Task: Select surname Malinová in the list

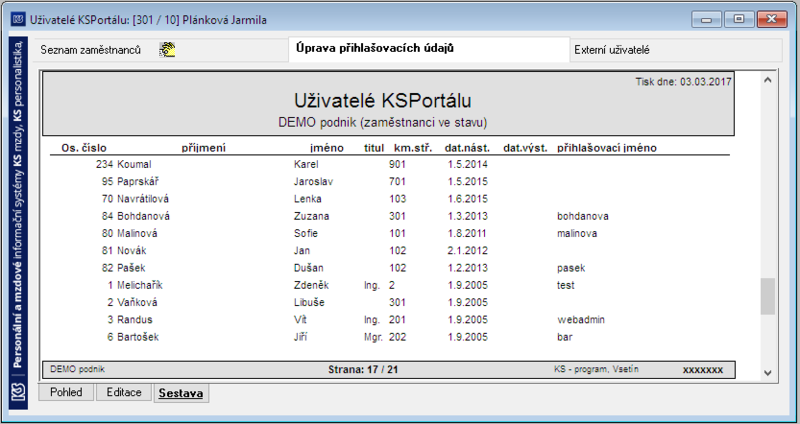Action: [x=137, y=234]
